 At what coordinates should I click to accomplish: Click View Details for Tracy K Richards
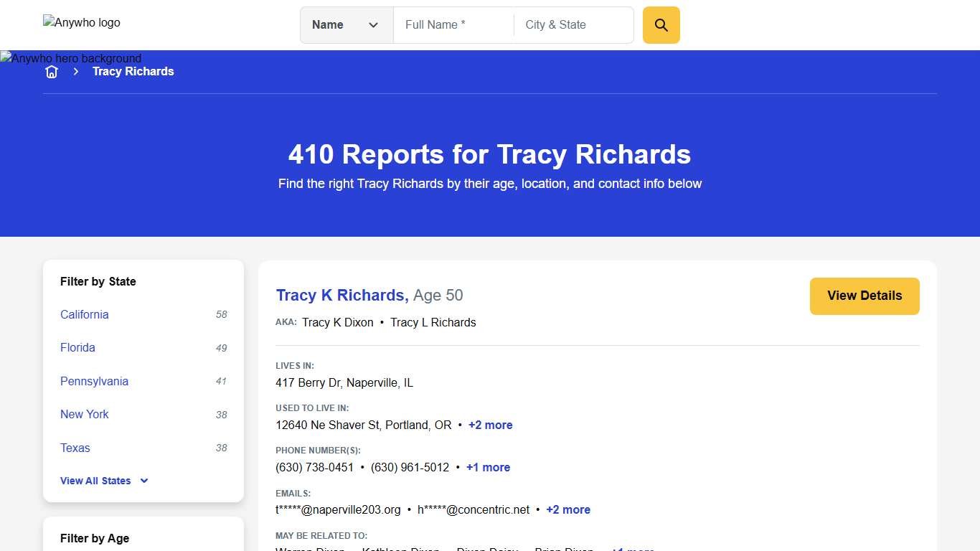[x=864, y=296]
